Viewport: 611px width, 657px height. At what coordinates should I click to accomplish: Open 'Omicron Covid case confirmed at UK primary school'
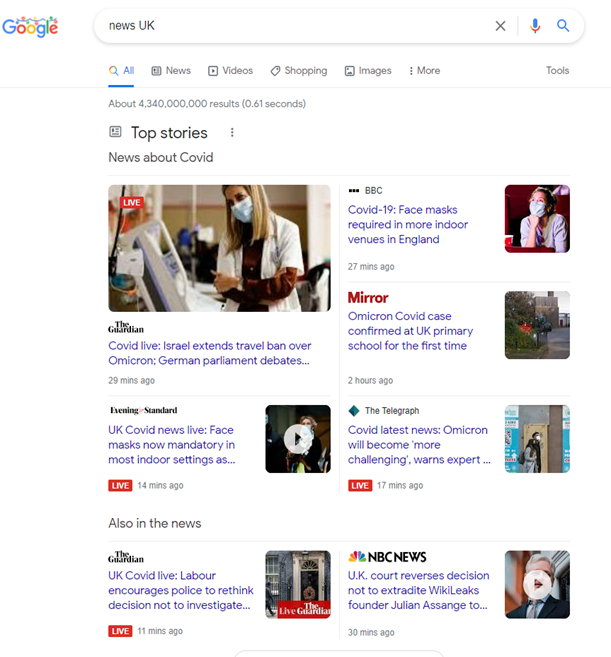point(410,331)
